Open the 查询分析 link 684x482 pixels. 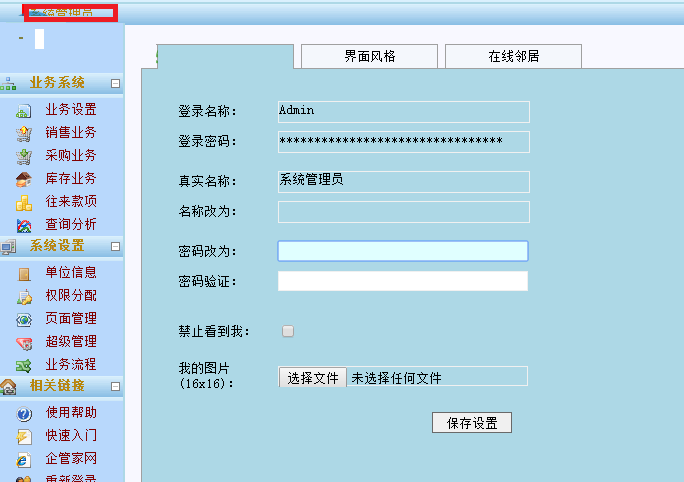coord(71,224)
